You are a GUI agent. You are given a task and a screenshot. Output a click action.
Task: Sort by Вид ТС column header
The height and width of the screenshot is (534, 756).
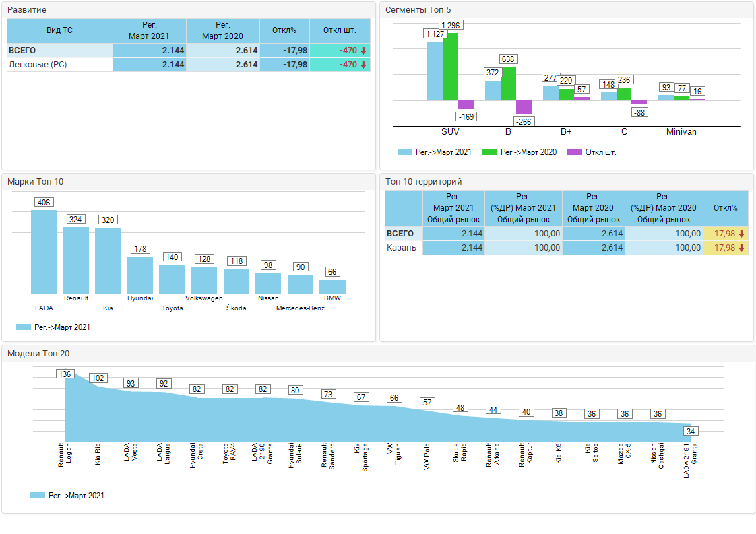[x=59, y=30]
